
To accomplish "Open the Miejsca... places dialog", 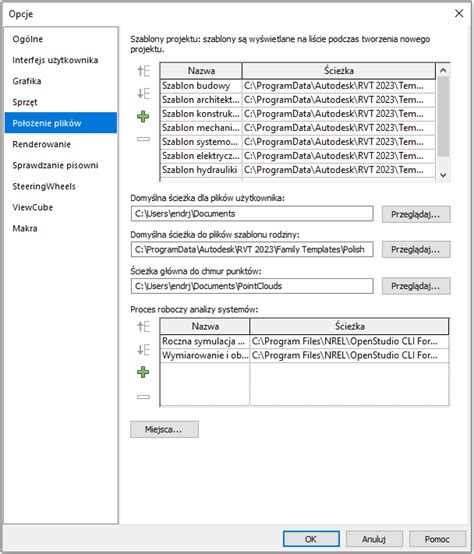I will click(x=164, y=429).
